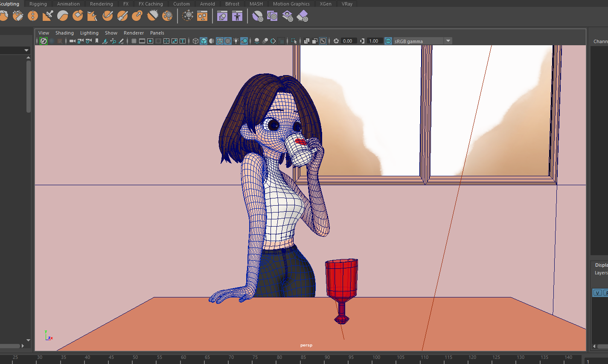This screenshot has height=364, width=608.
Task: Open the Renderer panel menu
Action: (x=134, y=33)
